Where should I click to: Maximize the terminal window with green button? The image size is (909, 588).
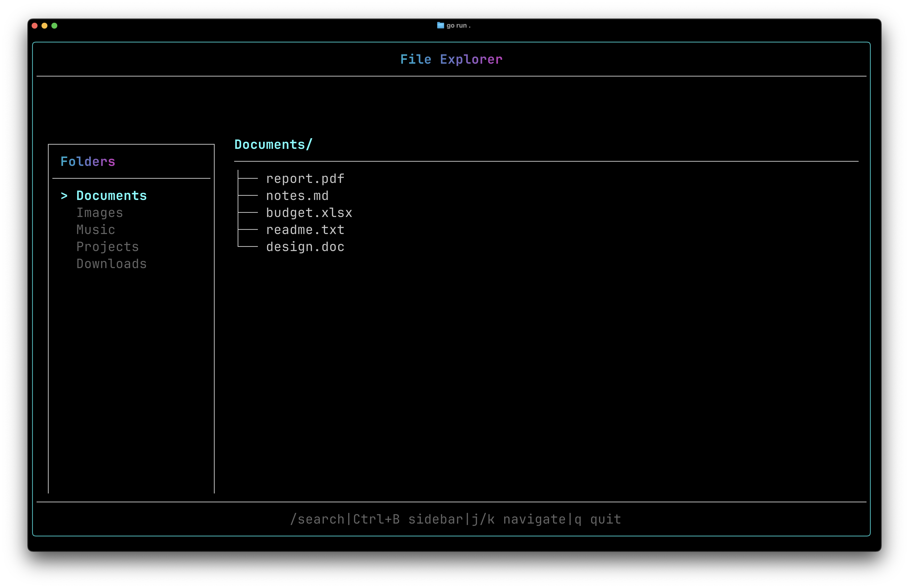click(54, 26)
